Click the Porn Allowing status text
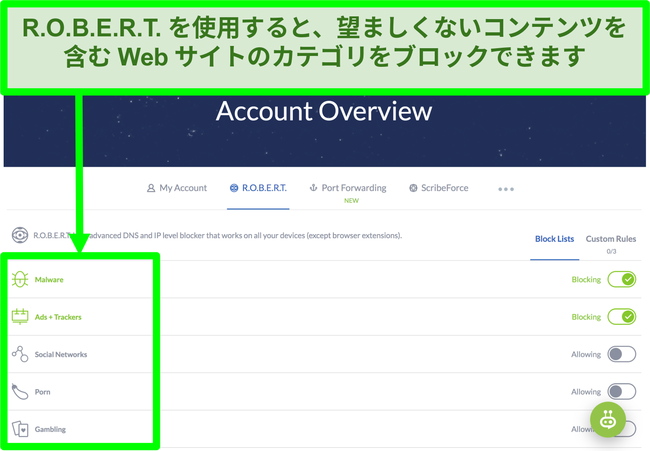The image size is (650, 451). pos(586,392)
